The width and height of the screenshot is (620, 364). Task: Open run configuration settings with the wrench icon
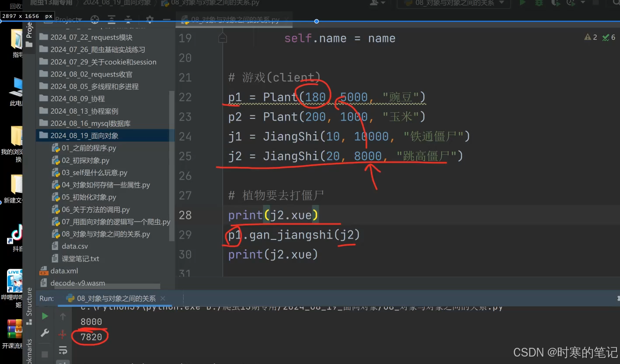44,333
